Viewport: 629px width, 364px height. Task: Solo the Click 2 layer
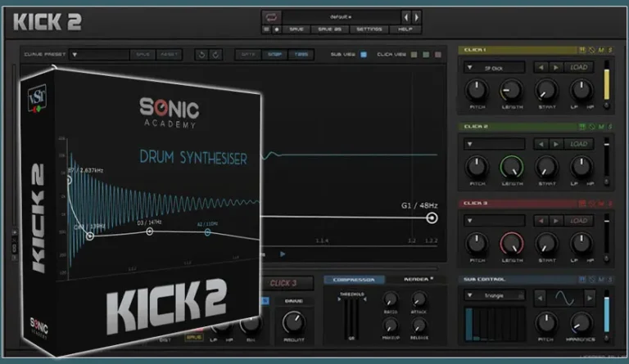[x=609, y=127]
